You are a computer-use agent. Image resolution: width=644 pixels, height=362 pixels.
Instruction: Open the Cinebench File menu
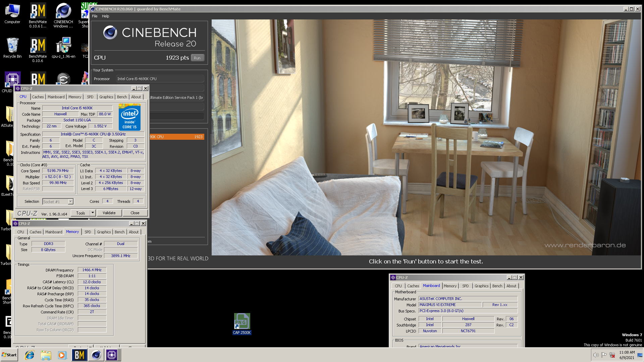[95, 16]
